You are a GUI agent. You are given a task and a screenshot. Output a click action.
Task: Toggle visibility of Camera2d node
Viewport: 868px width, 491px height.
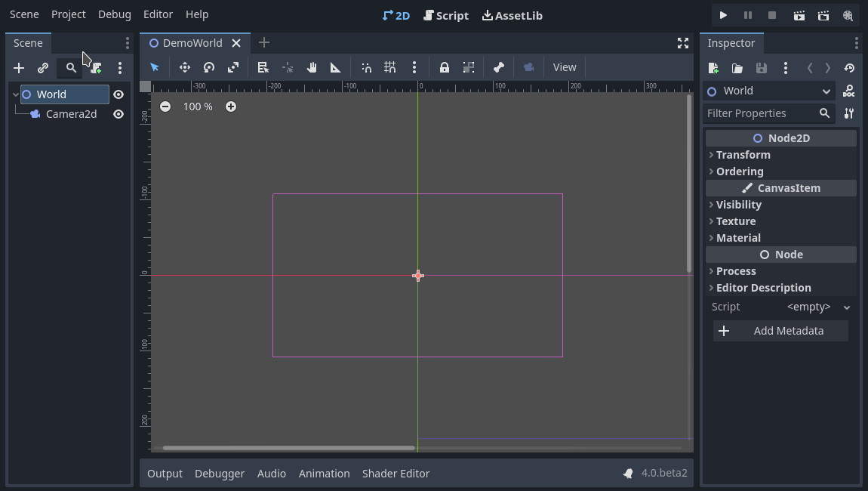(119, 113)
